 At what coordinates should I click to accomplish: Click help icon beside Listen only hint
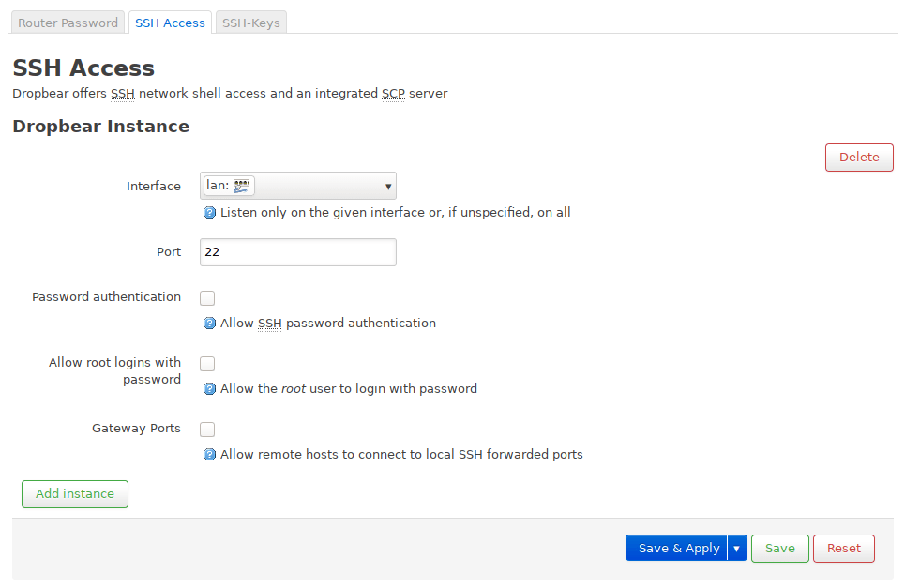click(210, 213)
